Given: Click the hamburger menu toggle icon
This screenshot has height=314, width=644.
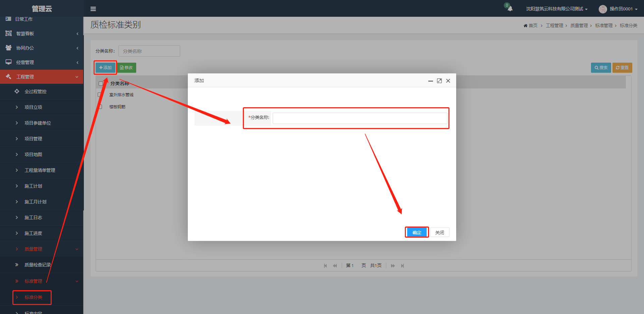Looking at the screenshot, I should click(x=93, y=9).
